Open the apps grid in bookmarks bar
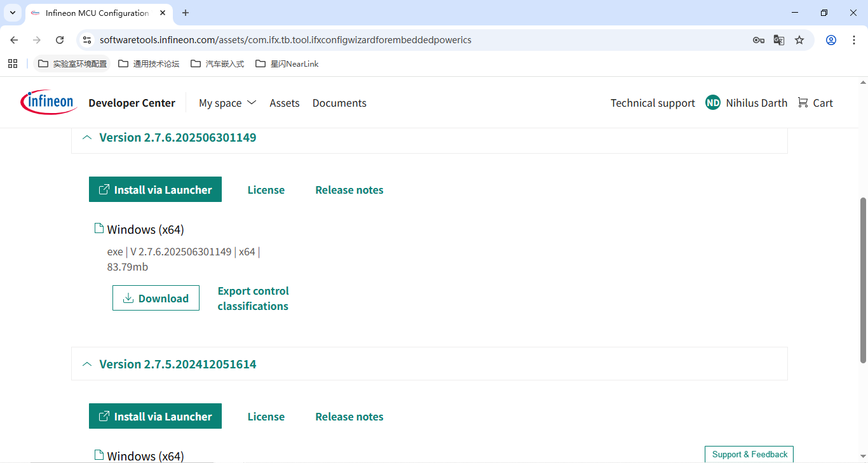Viewport: 868px width, 463px height. [13, 64]
